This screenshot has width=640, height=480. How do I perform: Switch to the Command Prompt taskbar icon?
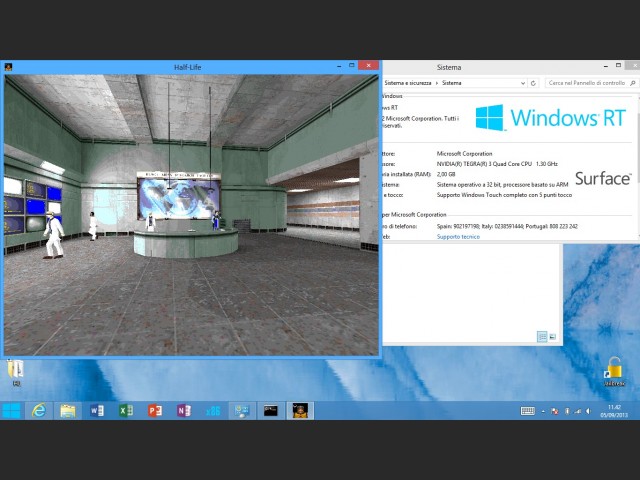pos(271,411)
